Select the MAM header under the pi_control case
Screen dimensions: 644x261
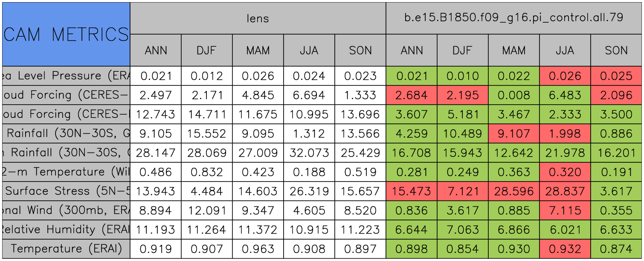tap(513, 50)
